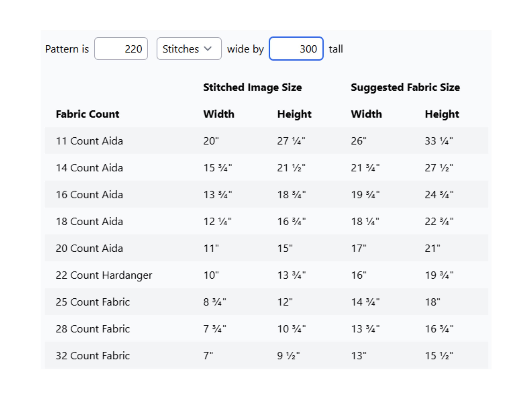
Task: Select the '32 Count Fabric' row label
Action: [93, 356]
